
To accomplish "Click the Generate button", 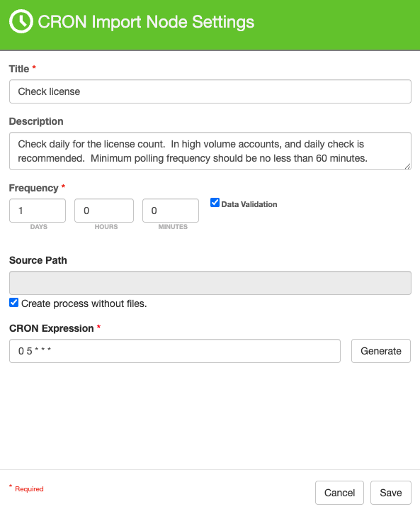I will click(381, 351).
